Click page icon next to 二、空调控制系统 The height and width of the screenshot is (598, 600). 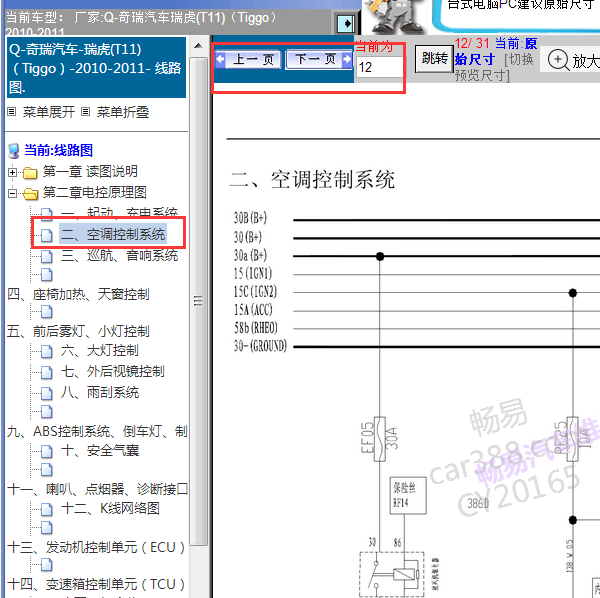click(x=47, y=235)
